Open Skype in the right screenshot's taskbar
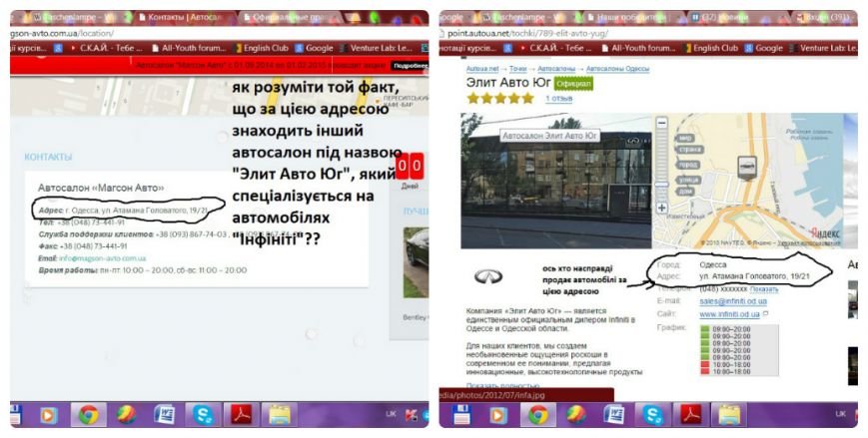 click(x=653, y=415)
